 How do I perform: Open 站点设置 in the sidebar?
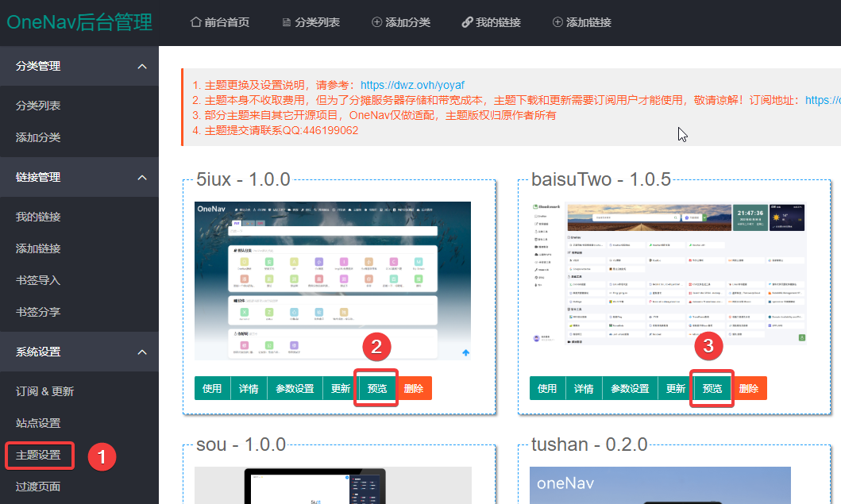pos(38,423)
